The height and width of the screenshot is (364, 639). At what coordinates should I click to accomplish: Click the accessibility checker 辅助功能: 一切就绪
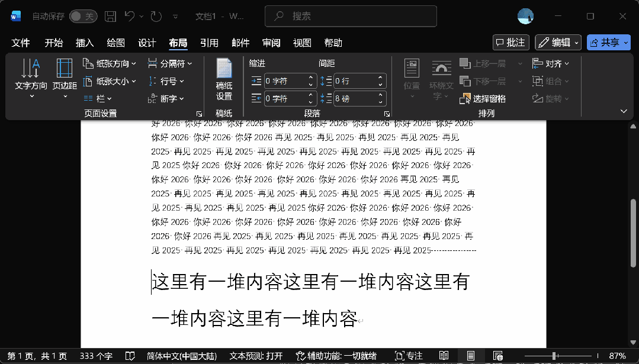pos(336,356)
